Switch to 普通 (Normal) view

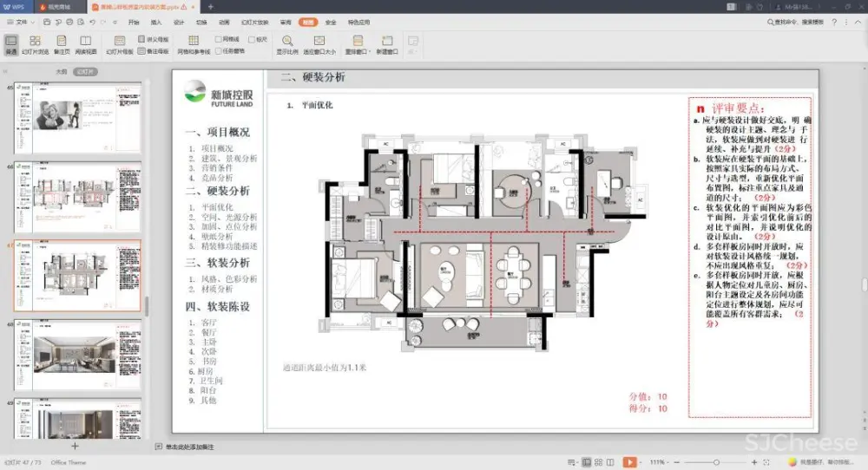11,44
